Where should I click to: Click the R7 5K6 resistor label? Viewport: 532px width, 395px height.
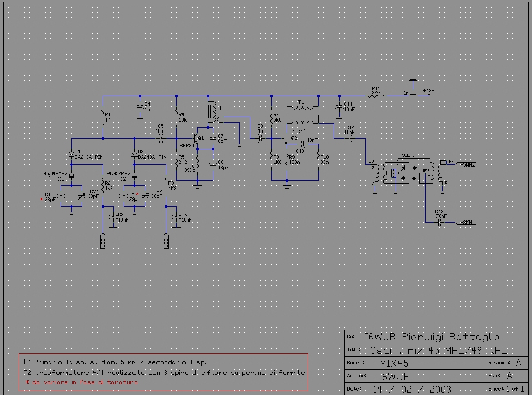tap(277, 117)
